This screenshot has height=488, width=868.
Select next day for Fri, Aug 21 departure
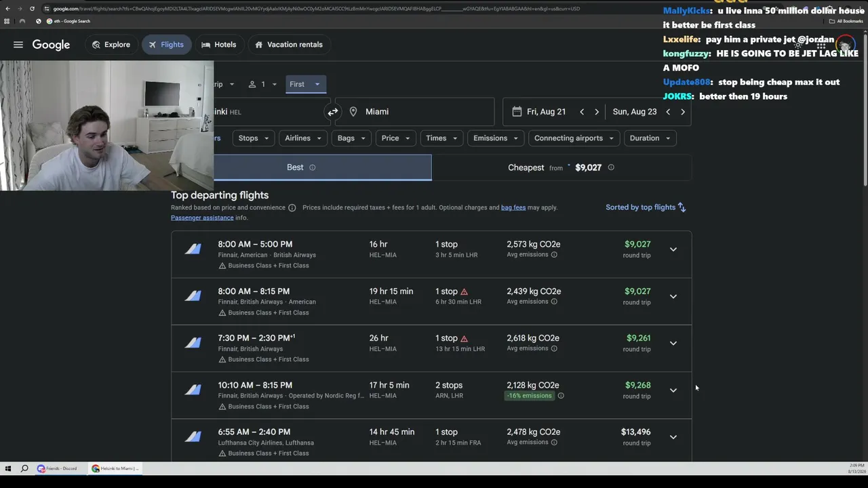pyautogui.click(x=597, y=112)
